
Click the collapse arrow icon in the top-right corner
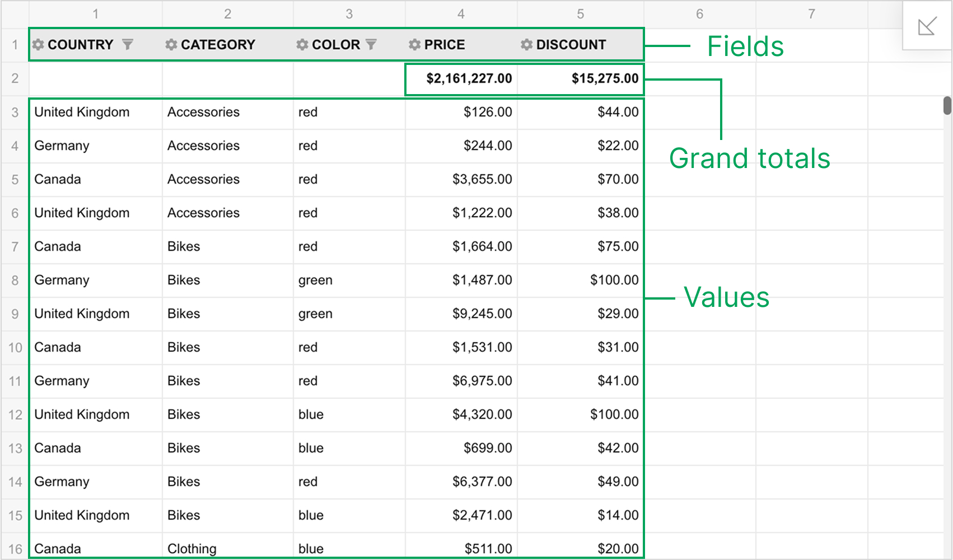pyautogui.click(x=927, y=25)
